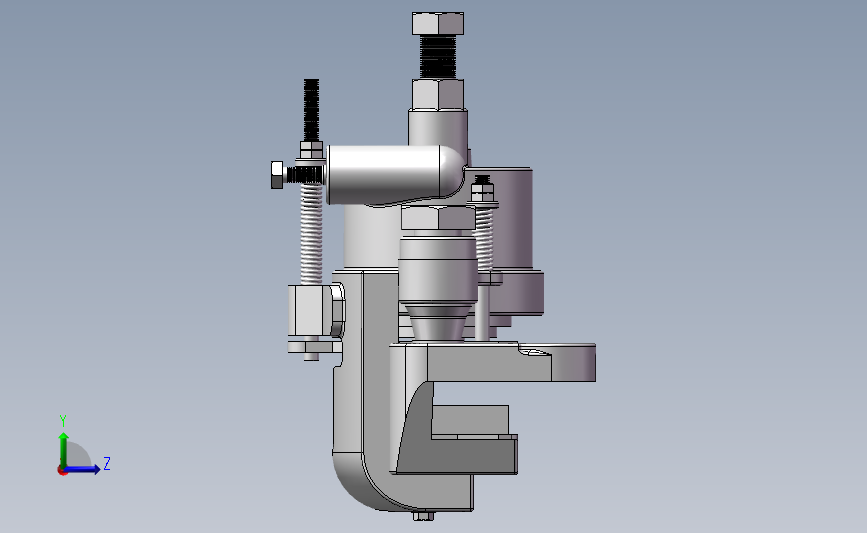Select the small bolt head at model bottom
The height and width of the screenshot is (533, 867).
click(x=423, y=516)
